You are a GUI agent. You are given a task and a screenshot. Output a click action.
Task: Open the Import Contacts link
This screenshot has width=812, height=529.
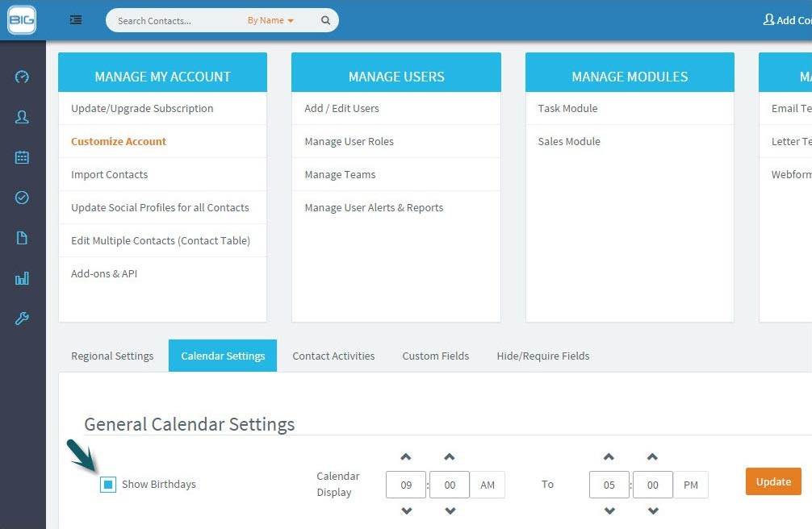pos(109,175)
